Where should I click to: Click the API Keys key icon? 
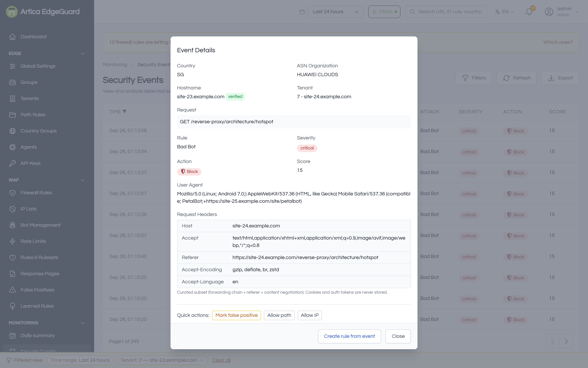(12, 163)
